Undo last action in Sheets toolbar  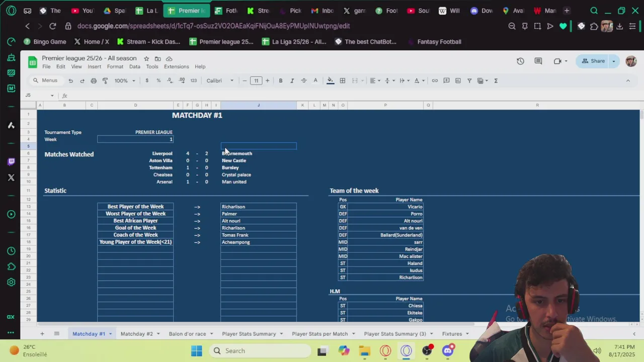[71, 80]
